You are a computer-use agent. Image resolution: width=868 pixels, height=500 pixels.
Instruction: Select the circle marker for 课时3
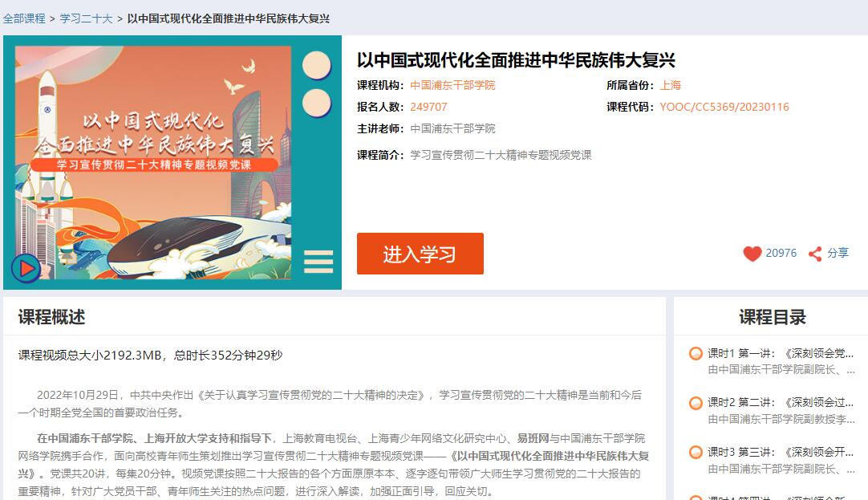(696, 452)
